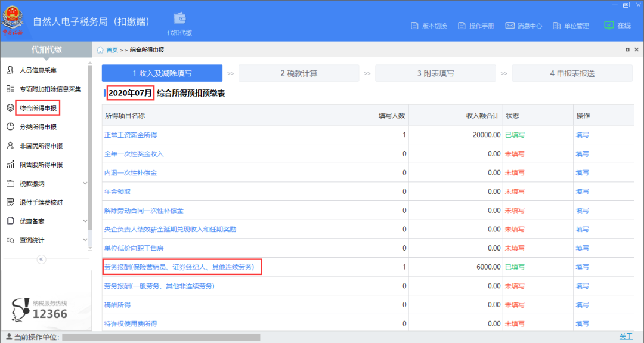Click the sidebar scrollbar up arrow
Viewport: 644px width, 343px height.
click(x=90, y=63)
